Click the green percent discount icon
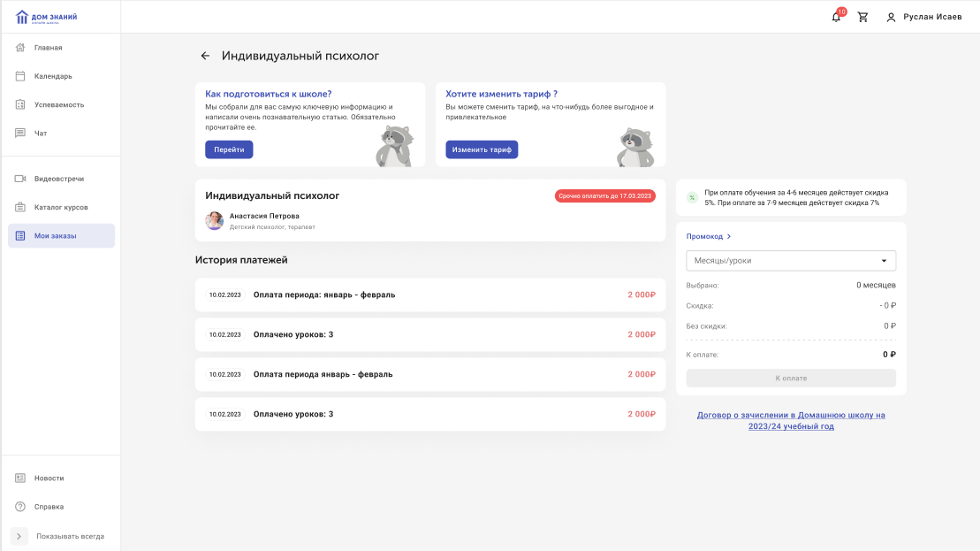980x551 pixels. pos(692,197)
